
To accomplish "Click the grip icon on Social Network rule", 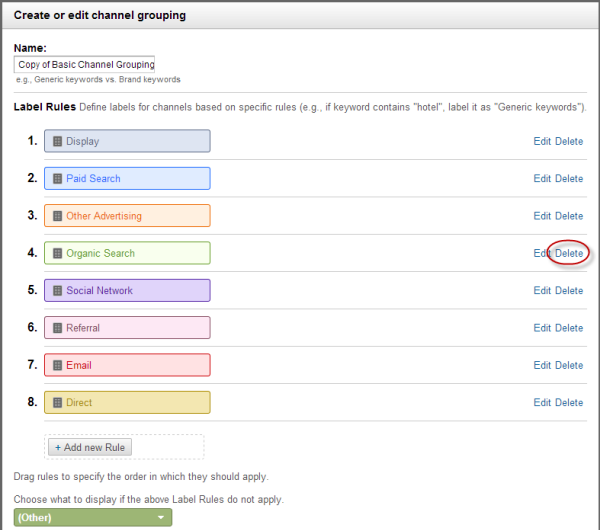I will point(57,291).
